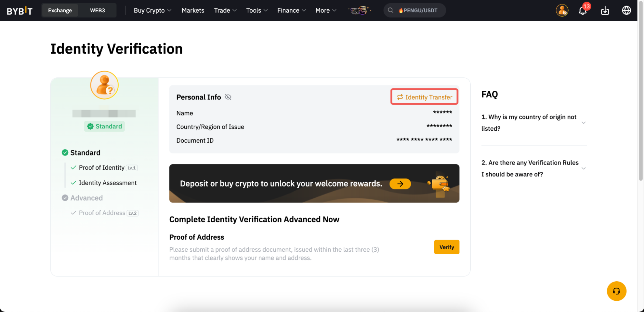Open the customer support headset chat
Image resolution: width=644 pixels, height=312 pixels.
616,291
